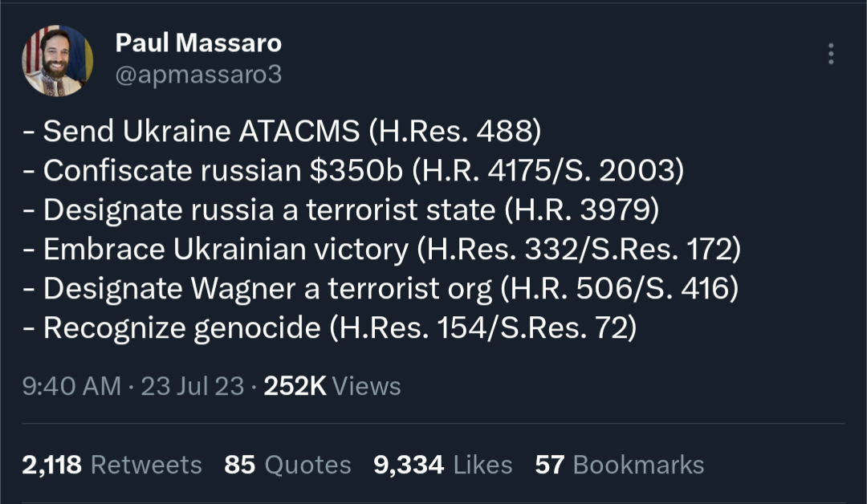Screen dimensions: 867x504
Task: Click the 57 Bookmarks count
Action: [619, 465]
